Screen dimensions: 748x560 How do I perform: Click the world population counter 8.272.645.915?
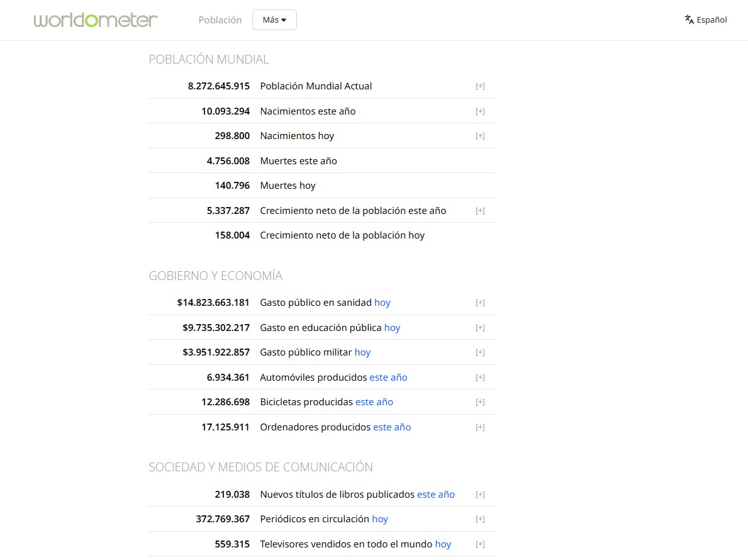tap(218, 86)
